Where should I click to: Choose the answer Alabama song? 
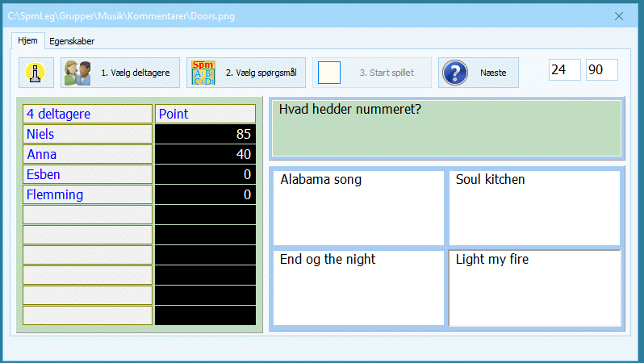coord(358,207)
